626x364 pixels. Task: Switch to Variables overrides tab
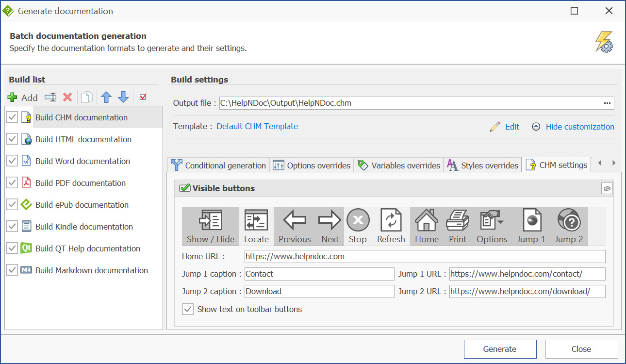(x=399, y=165)
